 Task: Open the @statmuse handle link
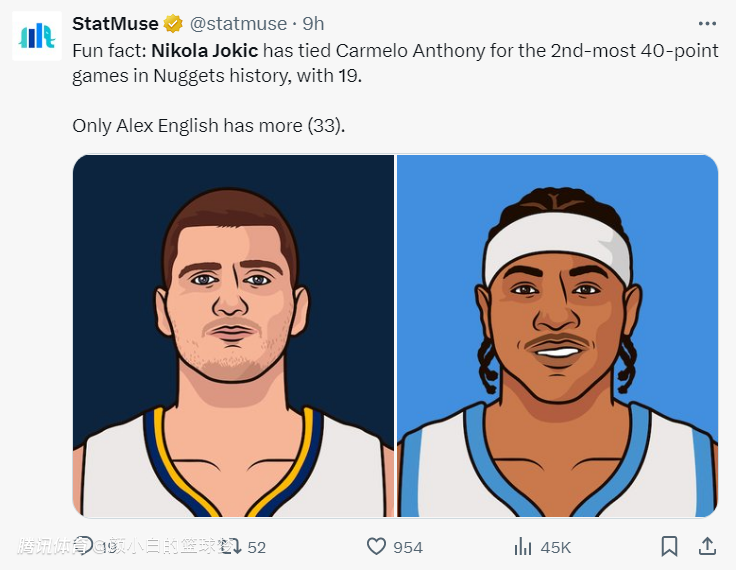(238, 23)
